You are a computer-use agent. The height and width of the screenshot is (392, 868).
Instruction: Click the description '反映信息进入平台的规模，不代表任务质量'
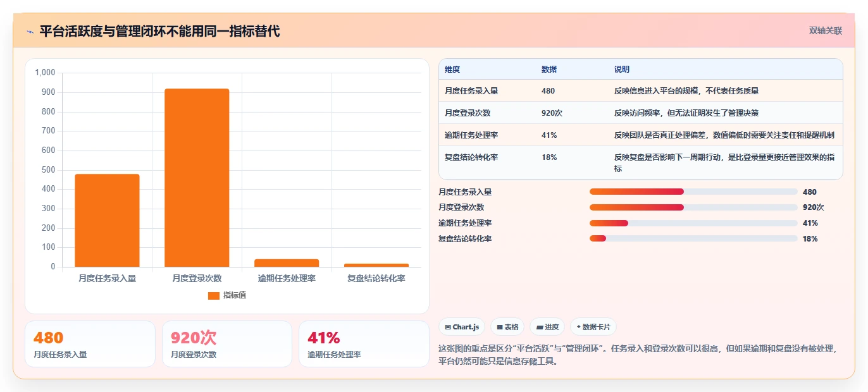[686, 91]
